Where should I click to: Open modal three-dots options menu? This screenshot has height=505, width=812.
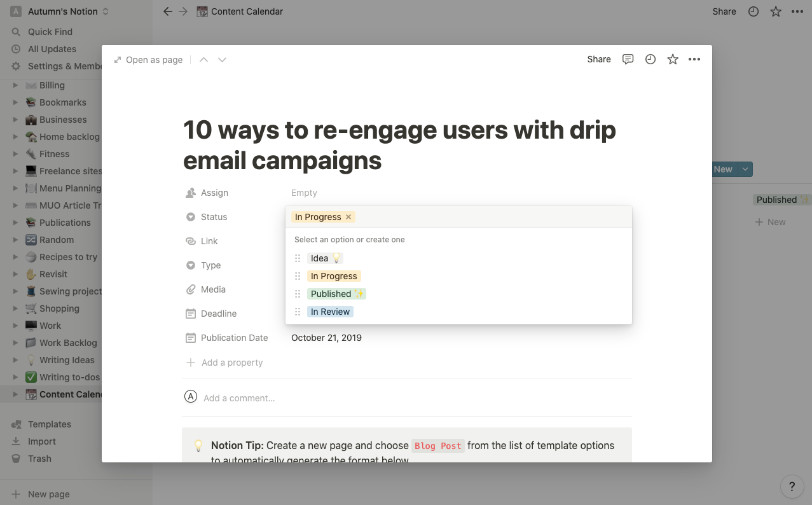(x=694, y=59)
